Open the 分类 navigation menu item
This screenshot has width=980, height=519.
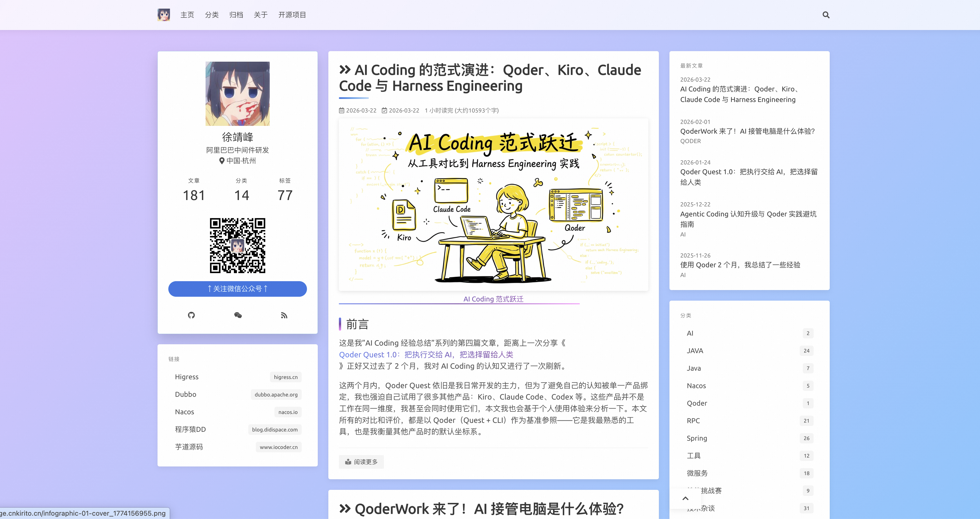pyautogui.click(x=211, y=15)
